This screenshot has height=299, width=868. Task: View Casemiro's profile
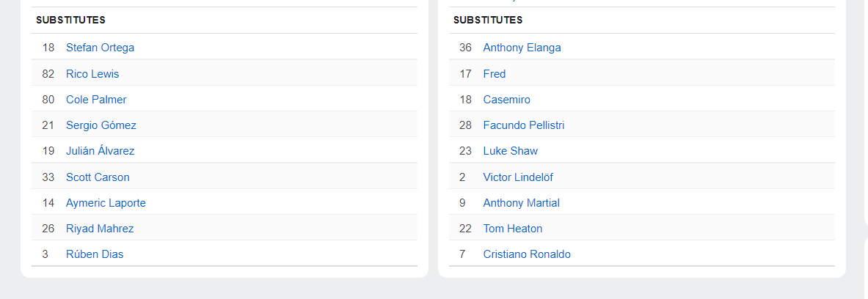coord(506,100)
